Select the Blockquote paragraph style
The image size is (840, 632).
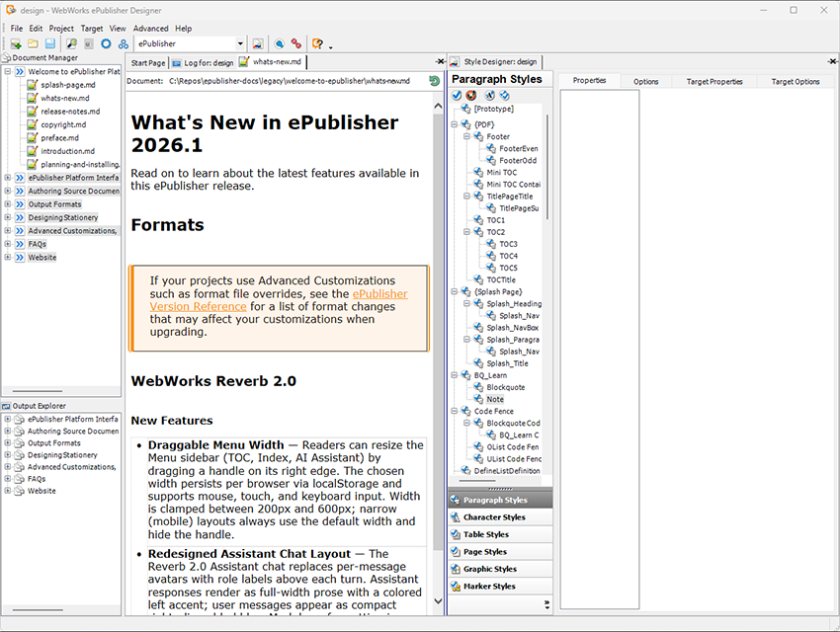(x=506, y=387)
